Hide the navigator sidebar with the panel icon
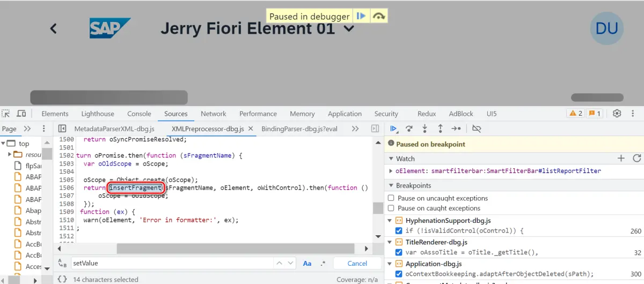 coord(62,129)
